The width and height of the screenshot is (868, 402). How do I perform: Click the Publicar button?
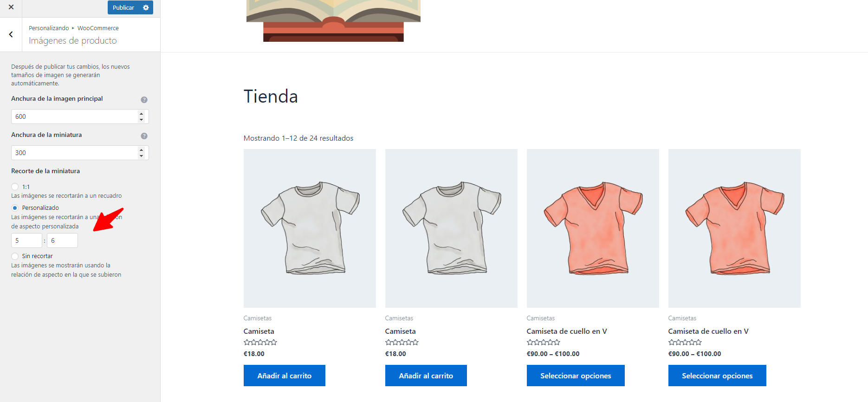click(123, 7)
